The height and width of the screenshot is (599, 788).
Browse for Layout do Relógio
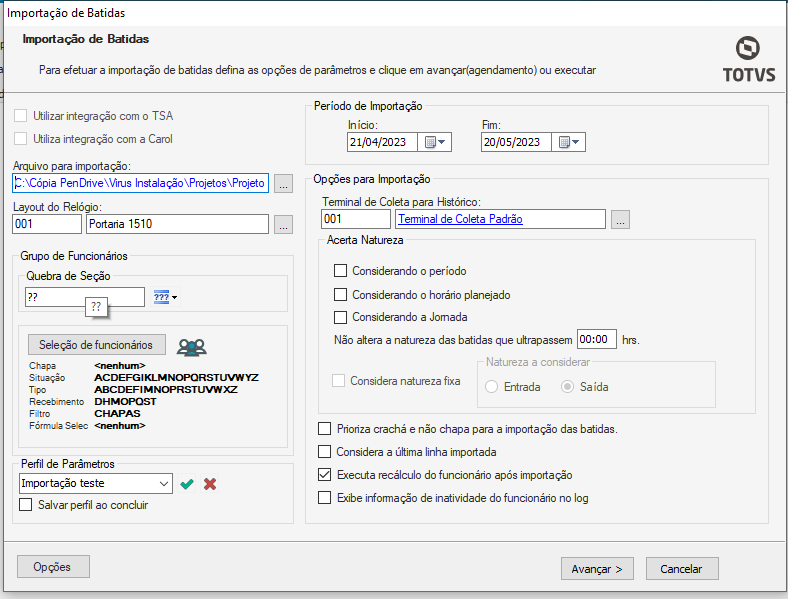[283, 225]
